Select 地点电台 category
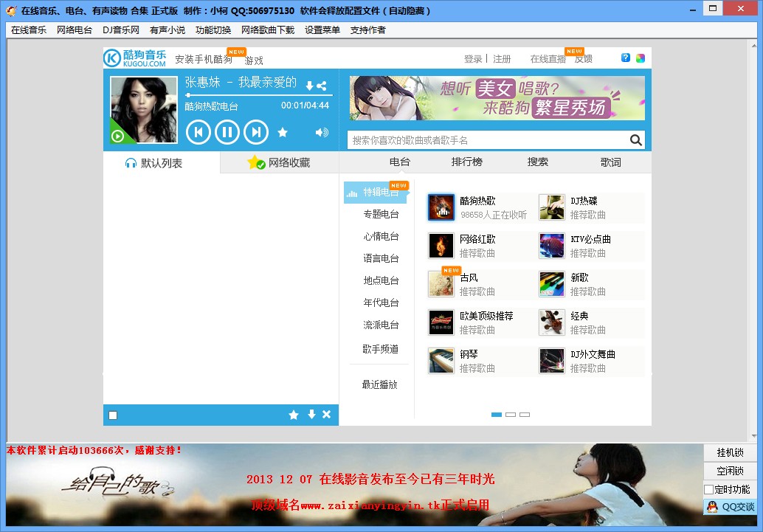 381,281
